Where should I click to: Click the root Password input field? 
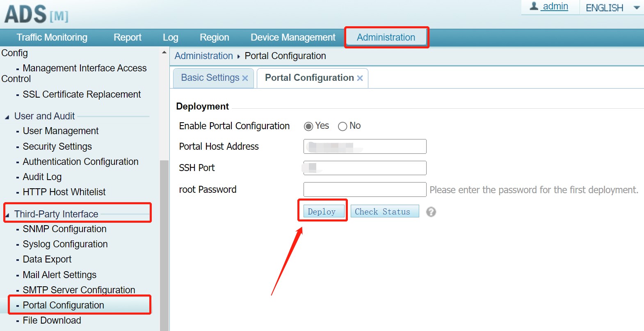(365, 189)
